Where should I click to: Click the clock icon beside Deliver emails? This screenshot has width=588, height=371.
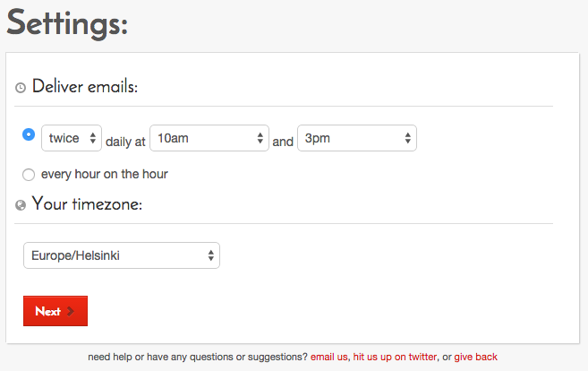[x=21, y=88]
